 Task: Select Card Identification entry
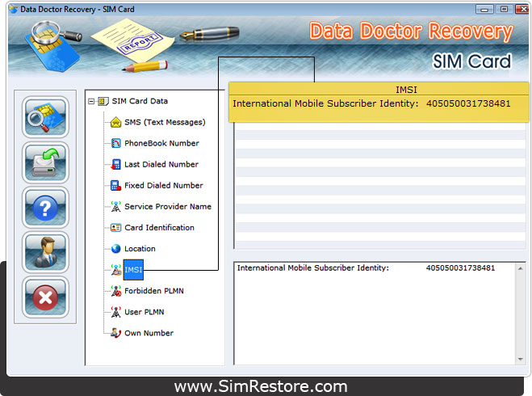tap(159, 228)
